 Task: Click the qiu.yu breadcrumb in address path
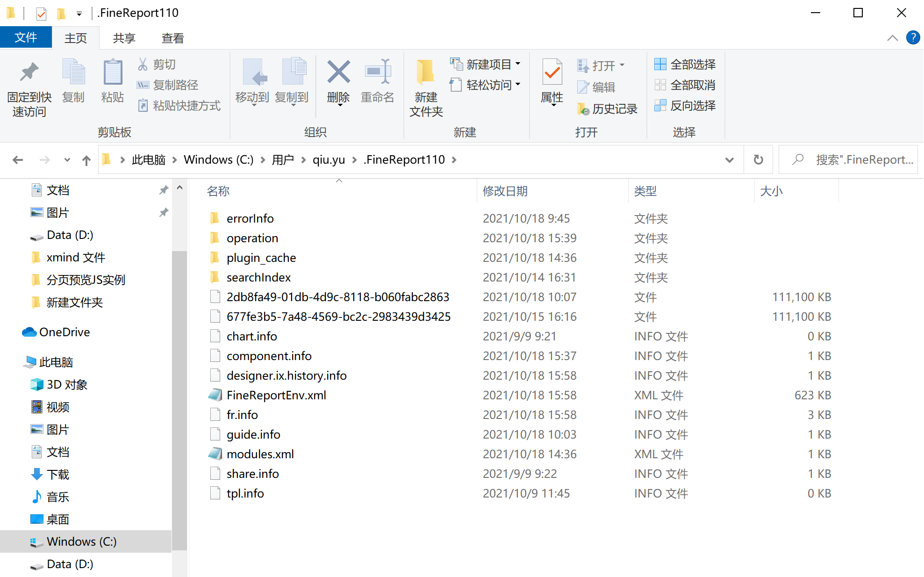pyautogui.click(x=329, y=160)
